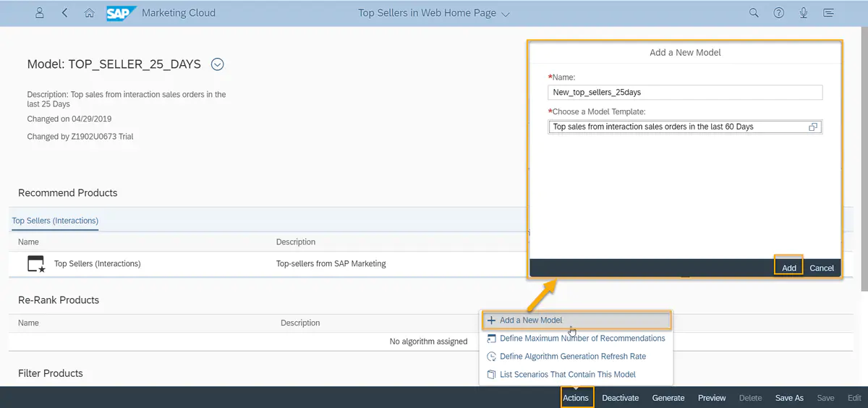Open the user profile icon
Image resolution: width=868 pixels, height=408 pixels.
click(x=40, y=13)
